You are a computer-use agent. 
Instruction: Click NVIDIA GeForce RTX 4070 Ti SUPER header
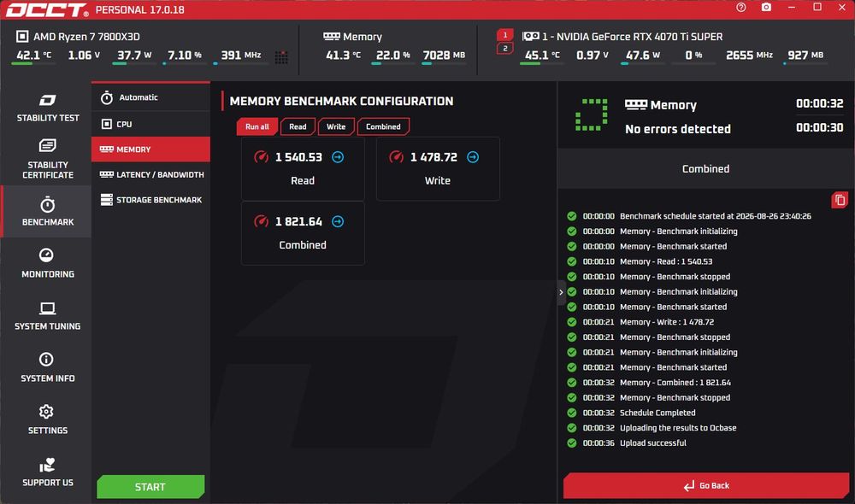pyautogui.click(x=633, y=37)
